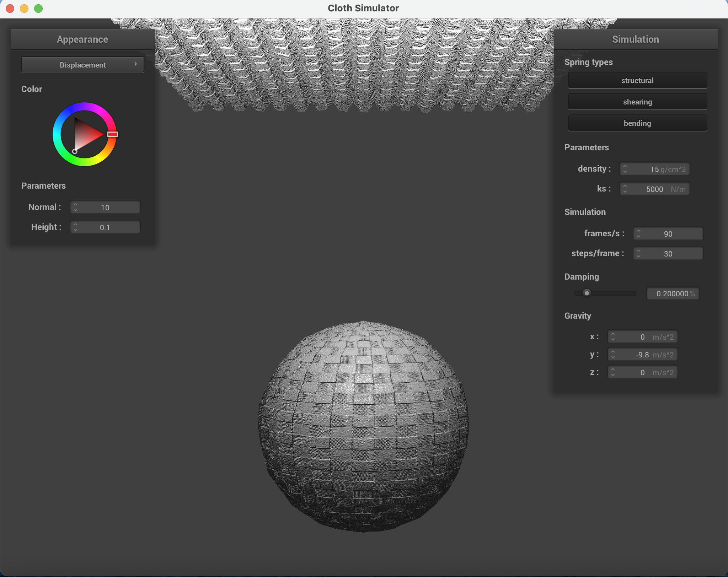Click the gravity y stepper arrows
Viewport: 728px width, 577px height.
[613, 355]
